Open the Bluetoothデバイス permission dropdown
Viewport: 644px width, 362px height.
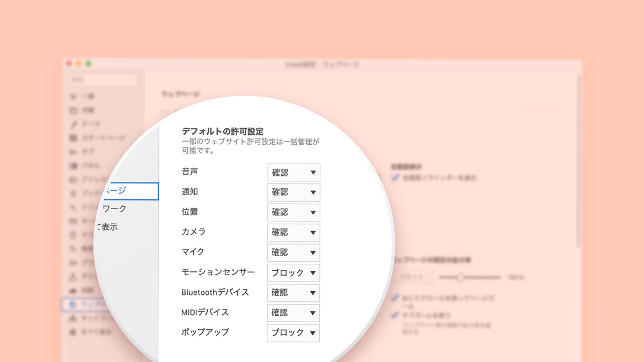click(294, 293)
